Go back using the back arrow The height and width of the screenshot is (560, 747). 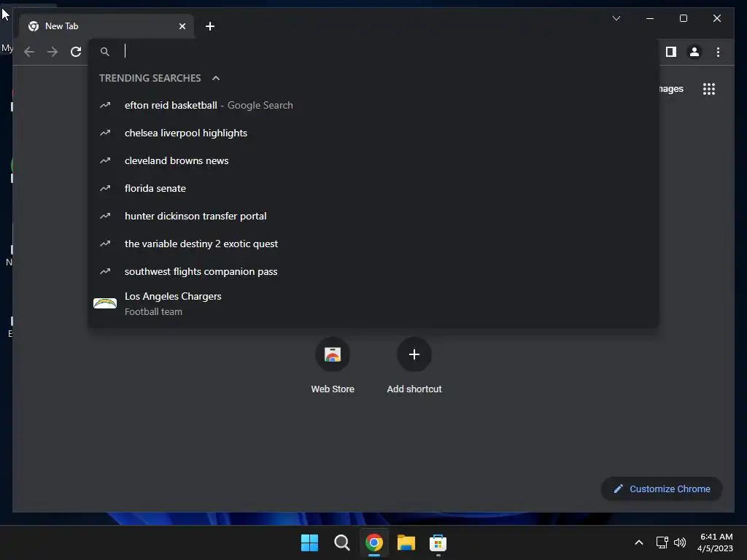point(29,52)
